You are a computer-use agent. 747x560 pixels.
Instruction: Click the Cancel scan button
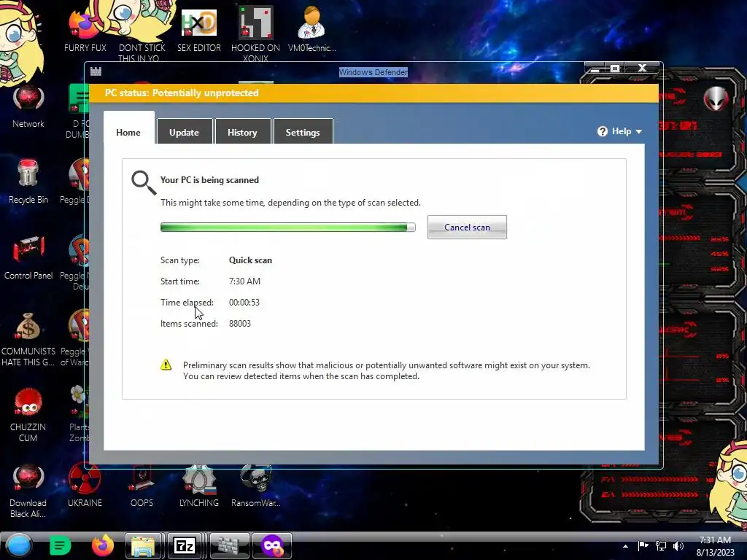pos(467,227)
